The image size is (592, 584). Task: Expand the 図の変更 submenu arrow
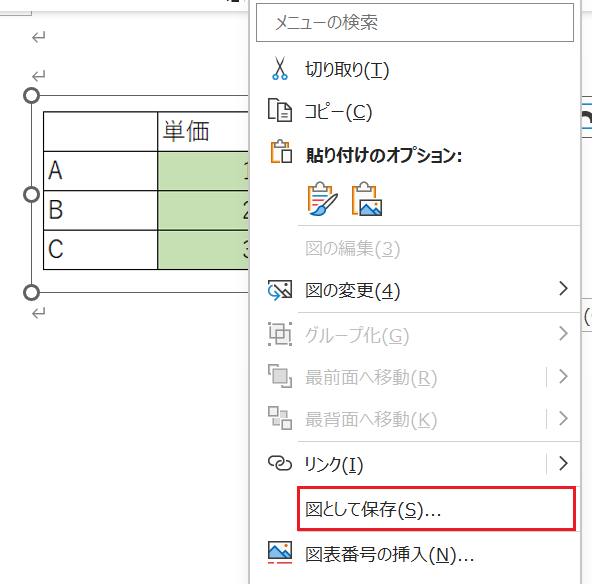pyautogui.click(x=563, y=288)
